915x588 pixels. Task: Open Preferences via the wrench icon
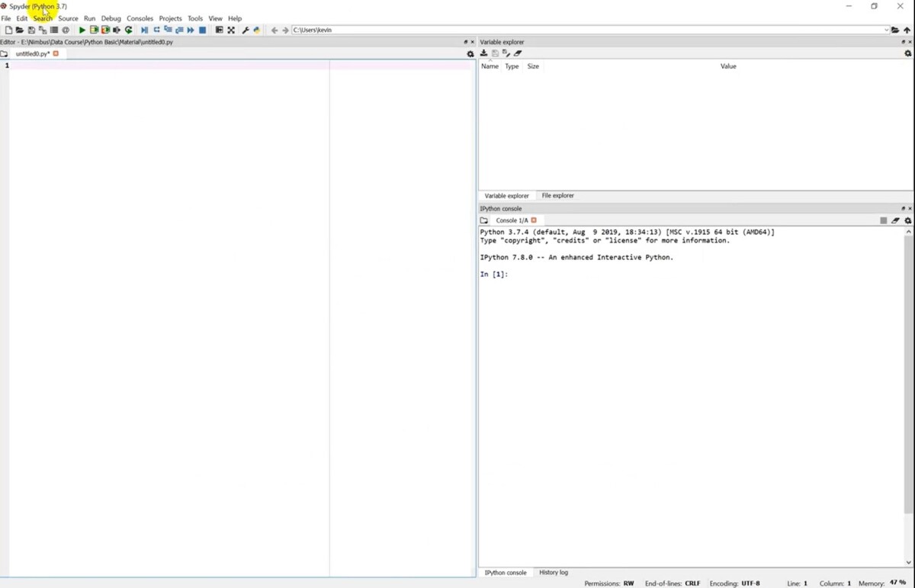[246, 31]
